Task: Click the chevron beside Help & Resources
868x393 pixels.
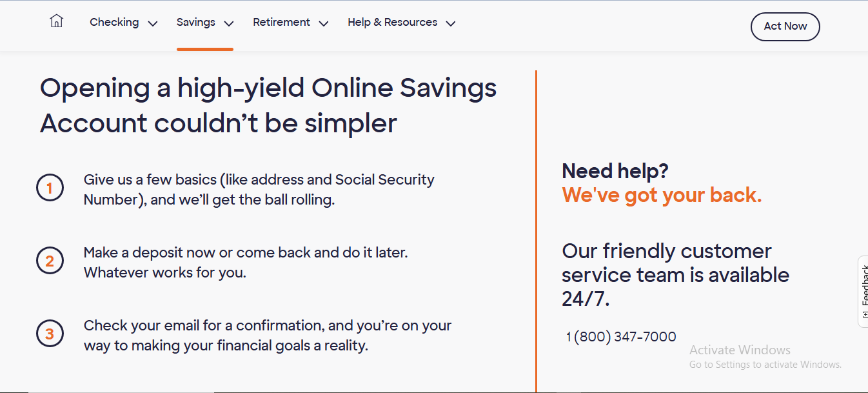Action: click(449, 23)
